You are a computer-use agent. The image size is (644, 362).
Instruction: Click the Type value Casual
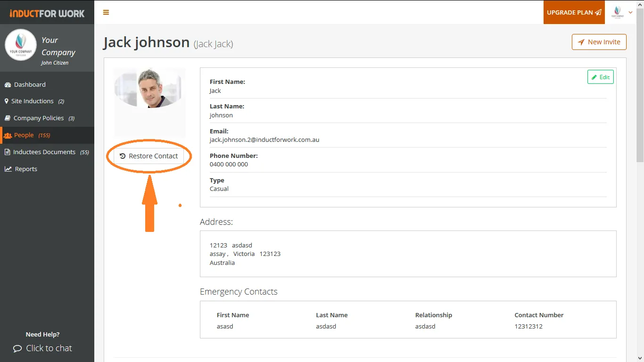(x=219, y=189)
